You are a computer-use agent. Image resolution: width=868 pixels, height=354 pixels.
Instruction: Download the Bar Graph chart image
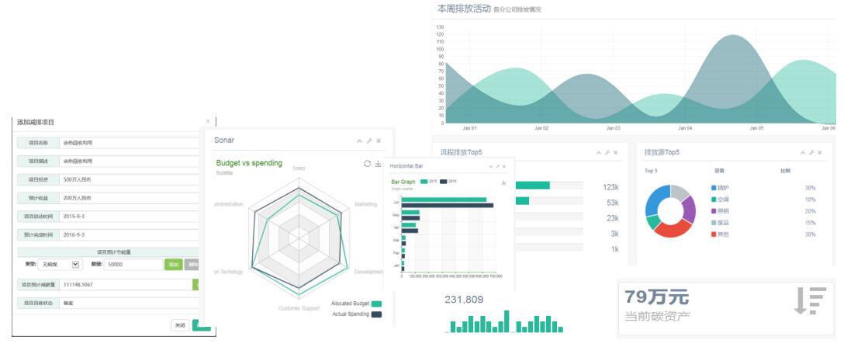click(x=503, y=182)
